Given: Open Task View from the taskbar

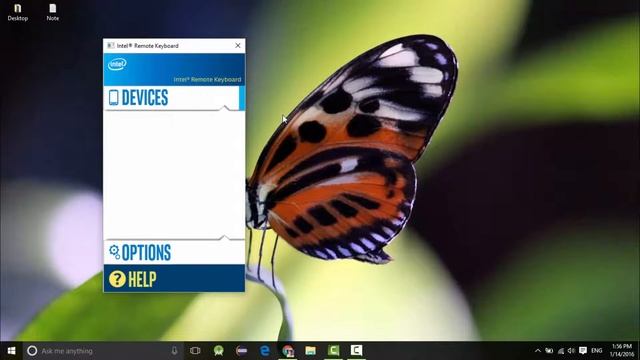Looking at the screenshot, I should click(x=195, y=351).
